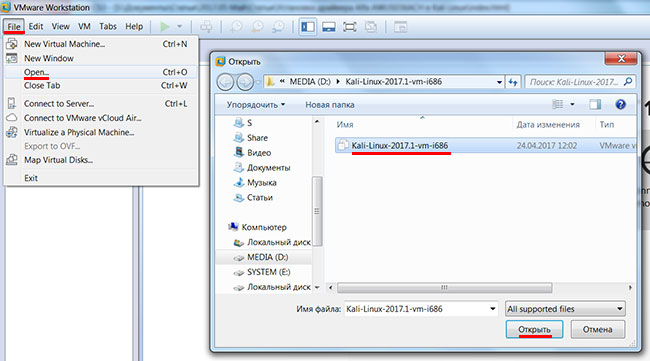
Task: Click the refresh icon by address bar
Action: click(513, 82)
